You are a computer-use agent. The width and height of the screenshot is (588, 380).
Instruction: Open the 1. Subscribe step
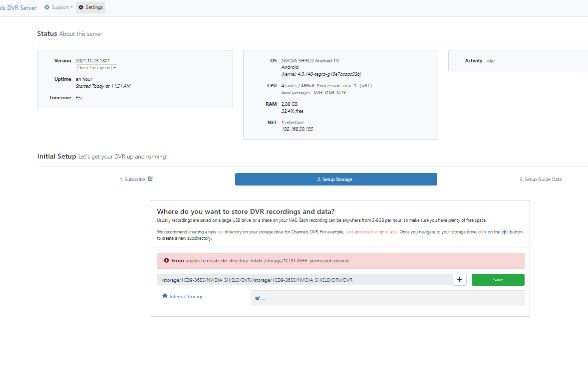(132, 180)
